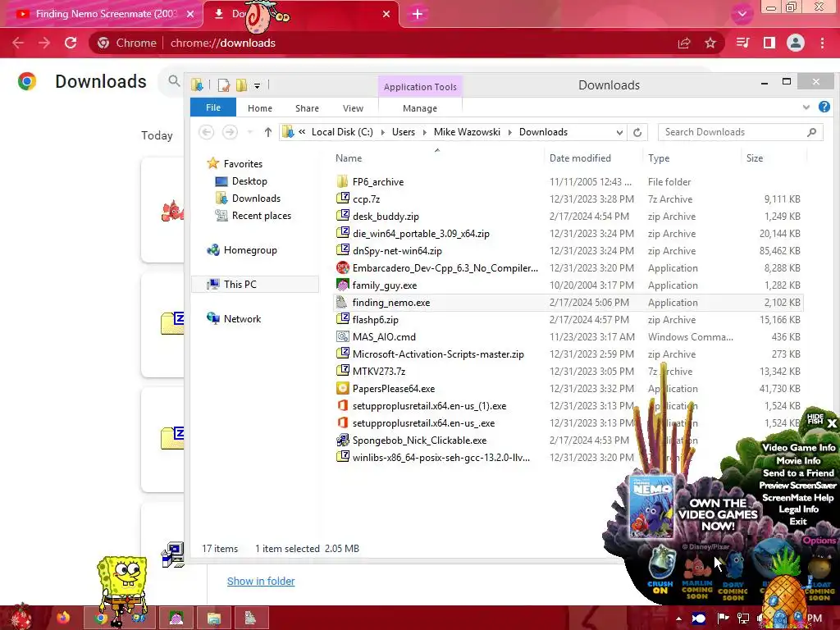Open a new Chrome tab with plus button

click(418, 14)
